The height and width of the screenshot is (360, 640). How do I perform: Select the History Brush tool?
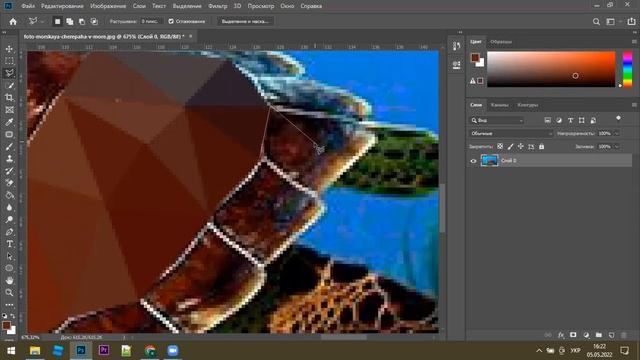click(x=9, y=171)
